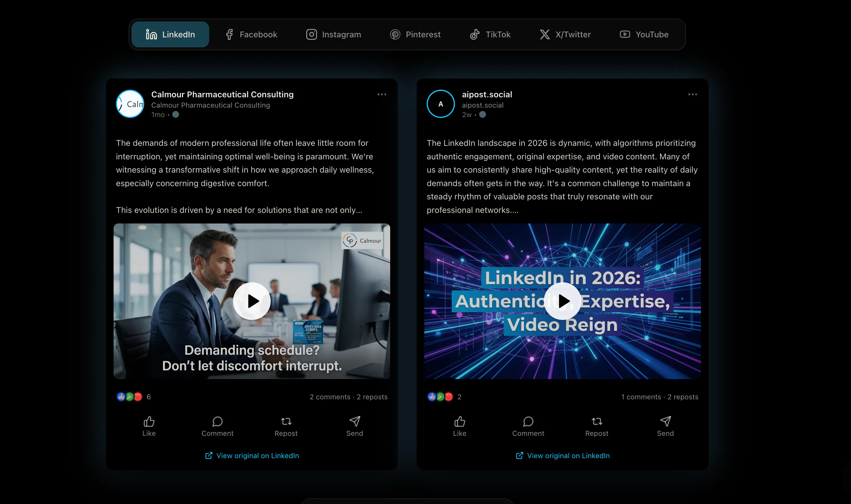This screenshot has height=504, width=851.
Task: Click the aipost.social subtitle under the author name
Action: pos(483,105)
